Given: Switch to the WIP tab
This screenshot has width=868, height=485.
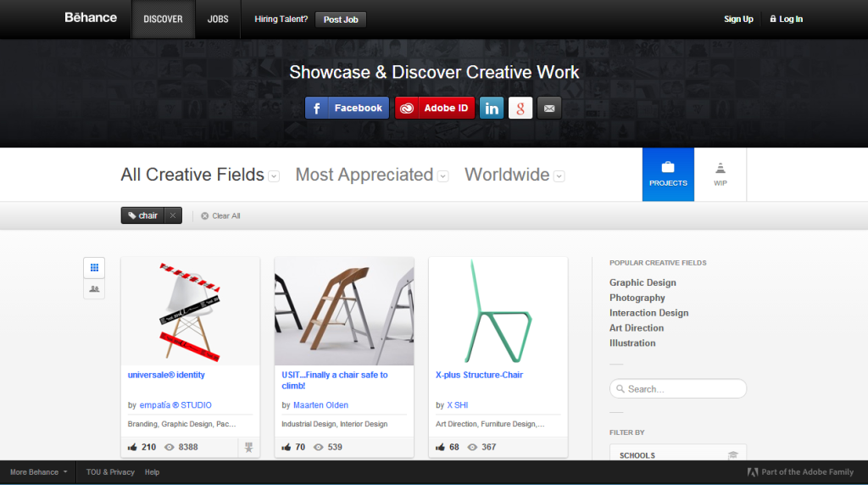Looking at the screenshot, I should (x=721, y=175).
